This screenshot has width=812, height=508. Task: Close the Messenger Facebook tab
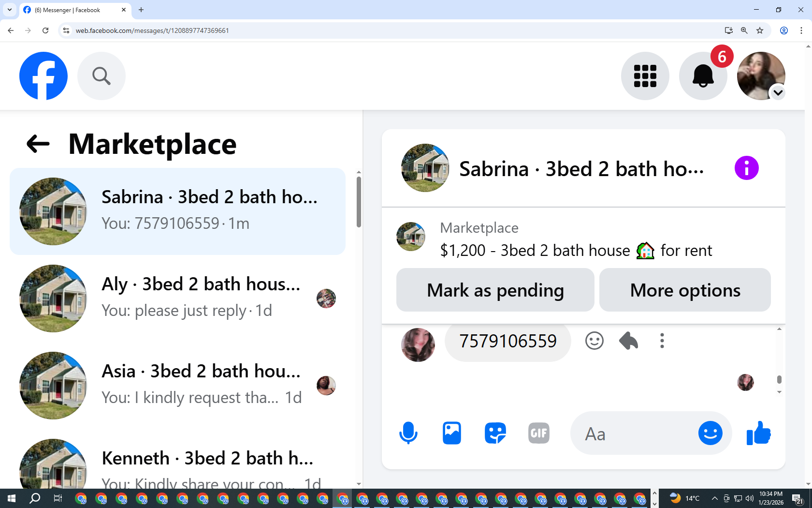124,10
